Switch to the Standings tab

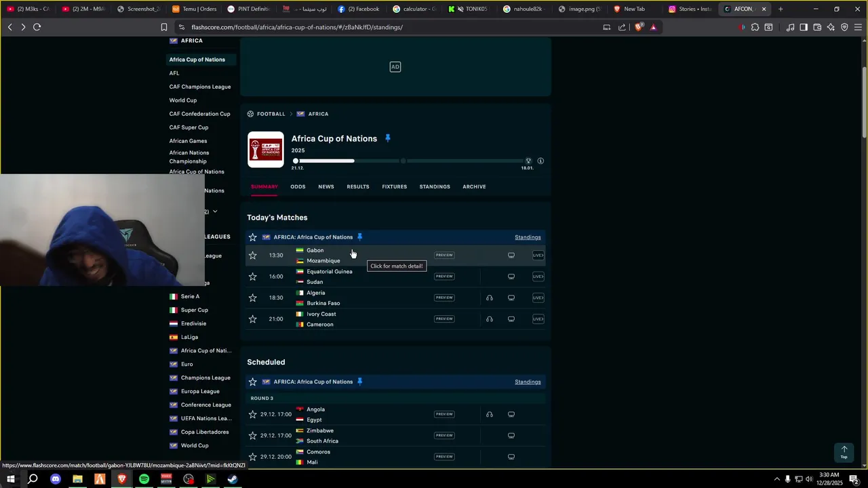pos(435,186)
